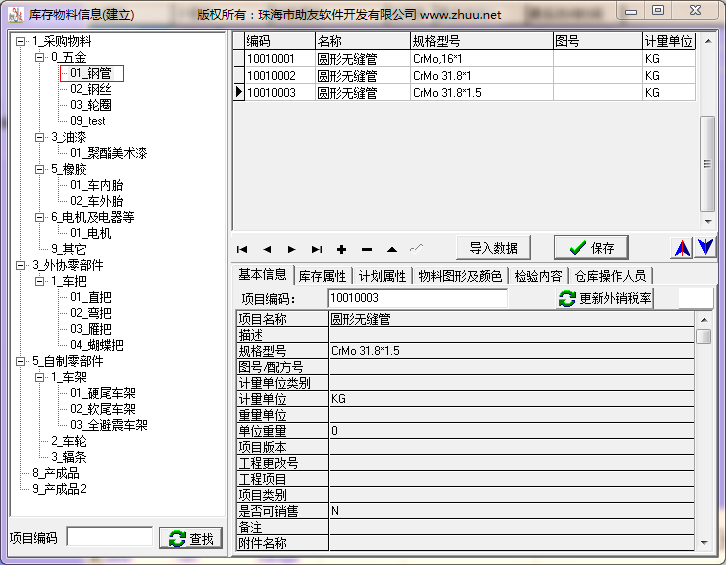Screen dimensions: 726x565
Task: Collapse 3_外协零部件 tree node
Action: click(20, 265)
